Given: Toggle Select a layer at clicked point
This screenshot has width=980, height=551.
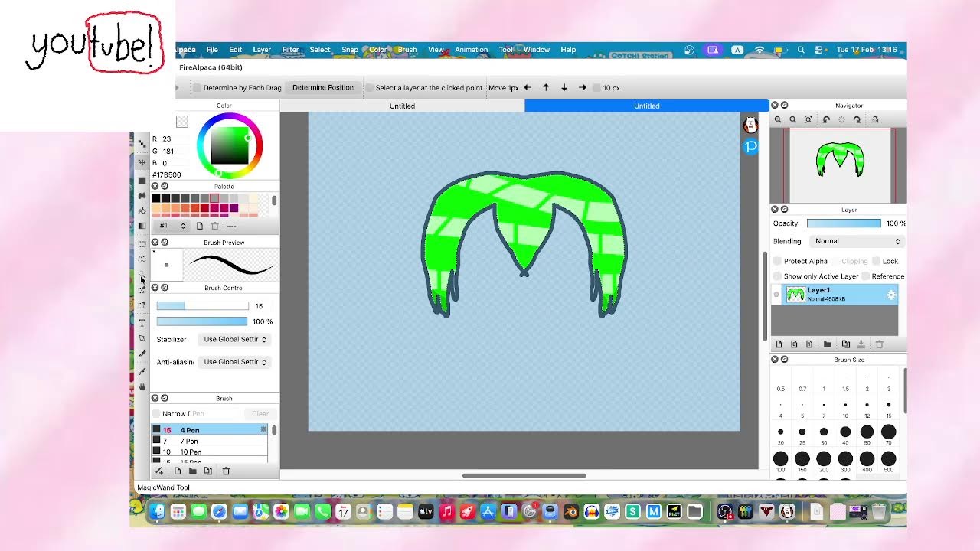Looking at the screenshot, I should point(369,88).
